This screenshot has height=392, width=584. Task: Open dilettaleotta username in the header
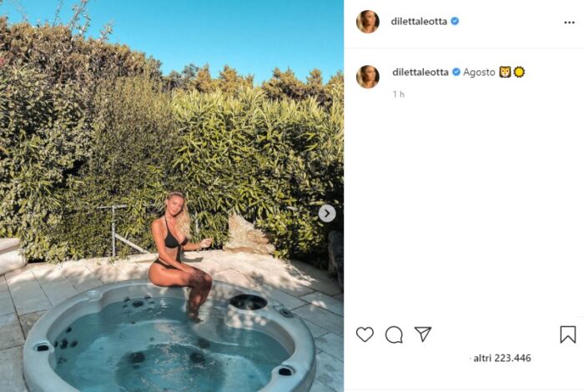(419, 22)
